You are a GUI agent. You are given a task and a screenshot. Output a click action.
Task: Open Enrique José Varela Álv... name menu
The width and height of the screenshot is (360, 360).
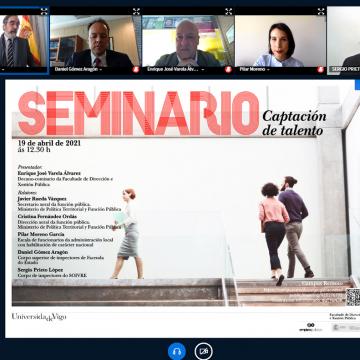click(x=176, y=69)
